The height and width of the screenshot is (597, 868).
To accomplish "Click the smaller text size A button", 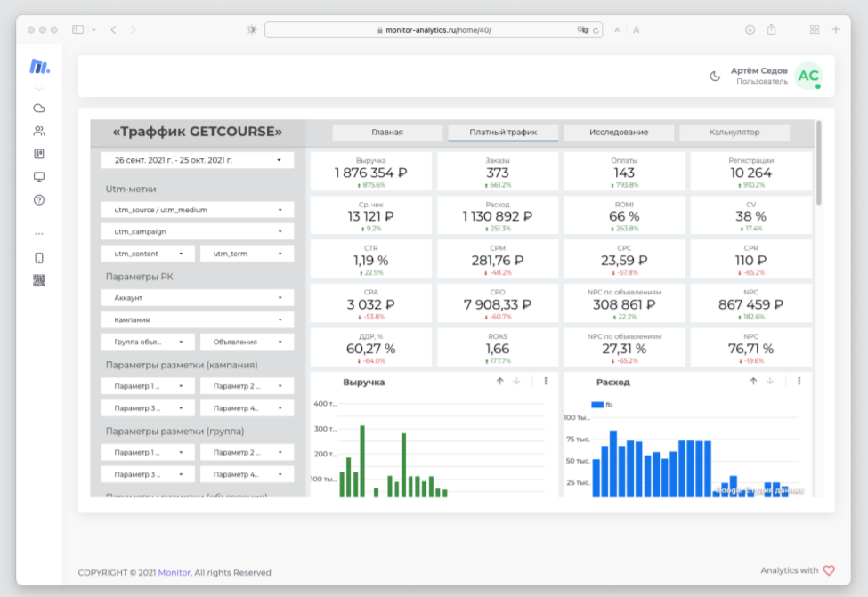I will coord(617,30).
